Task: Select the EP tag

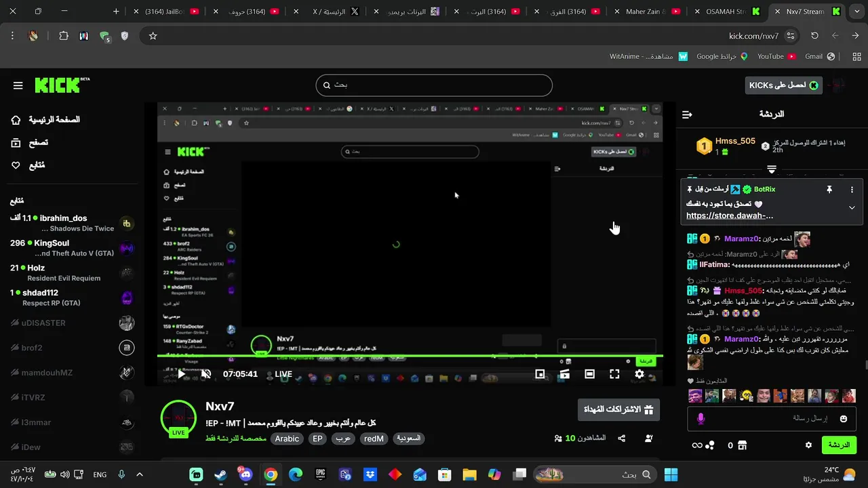Action: coord(317,439)
